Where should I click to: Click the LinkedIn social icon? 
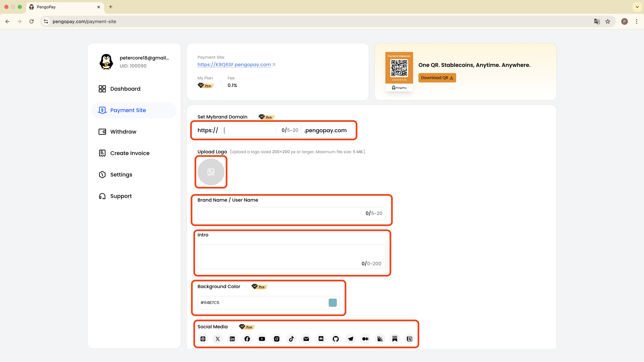pos(232,339)
